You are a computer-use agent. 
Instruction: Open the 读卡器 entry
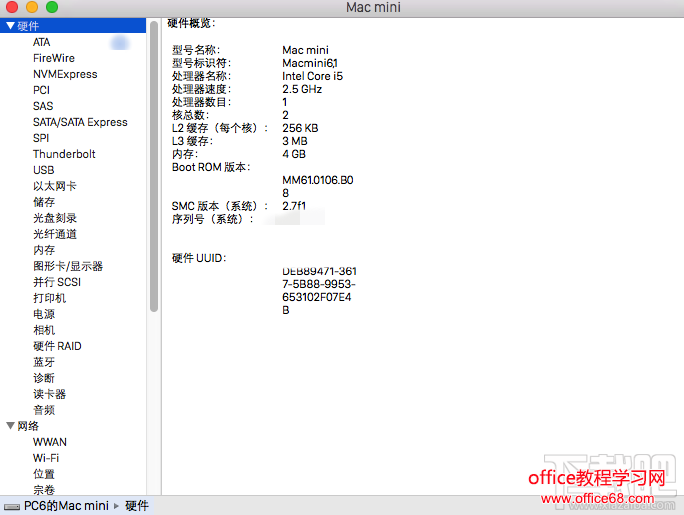point(49,394)
